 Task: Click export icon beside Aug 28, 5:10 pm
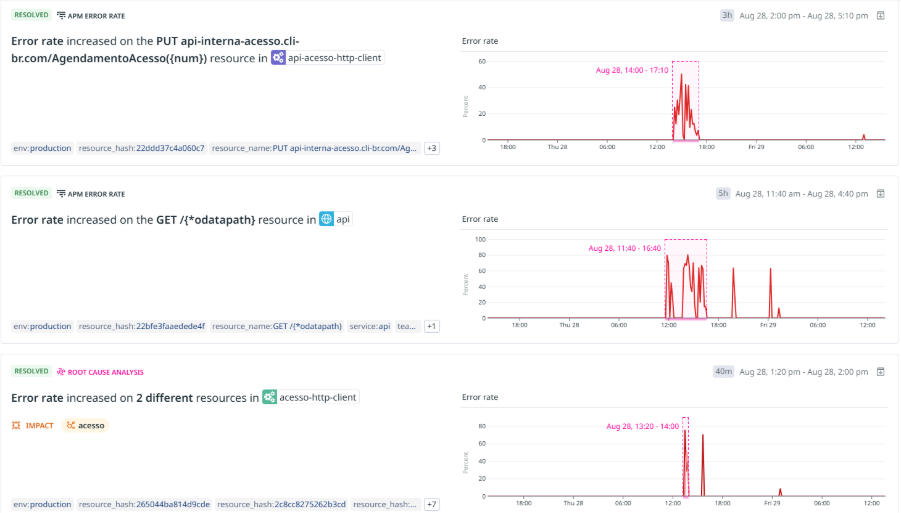(881, 16)
